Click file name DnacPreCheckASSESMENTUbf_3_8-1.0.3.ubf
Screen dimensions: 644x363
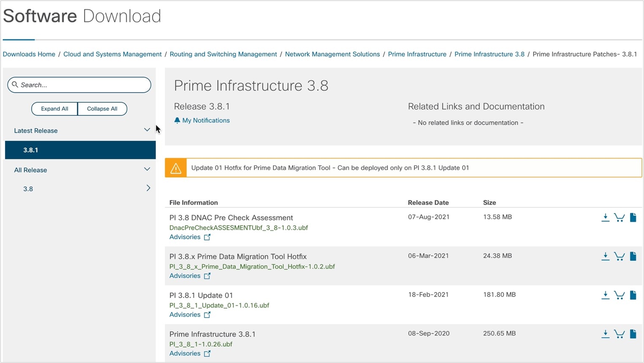click(239, 228)
